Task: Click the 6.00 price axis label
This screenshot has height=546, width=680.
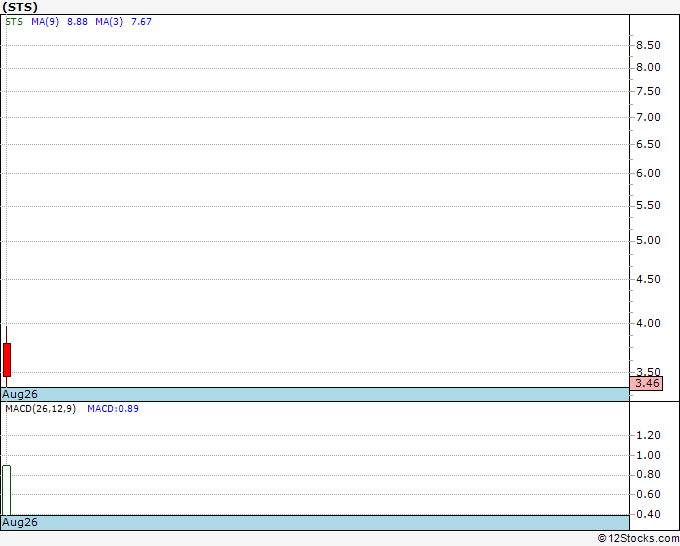Action: point(648,173)
